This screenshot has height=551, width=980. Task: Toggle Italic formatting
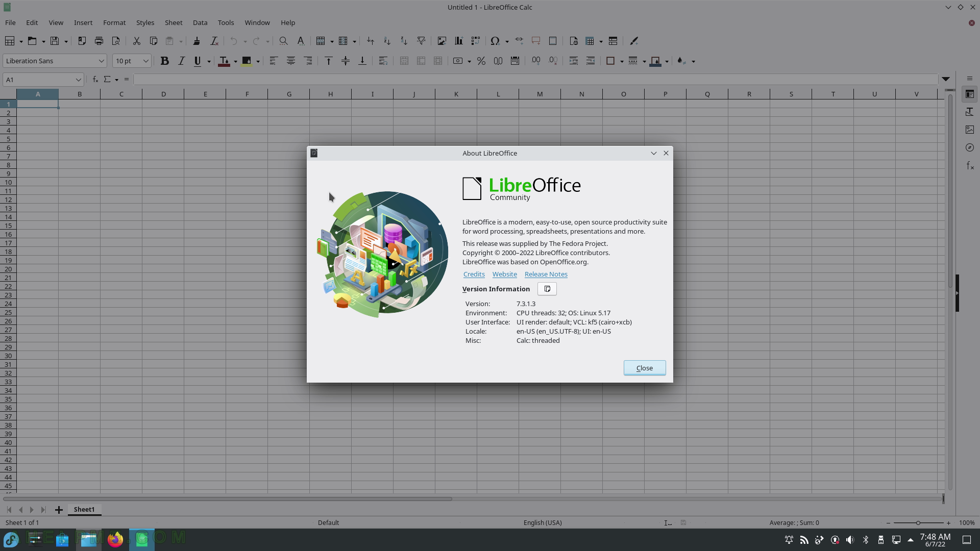click(181, 61)
